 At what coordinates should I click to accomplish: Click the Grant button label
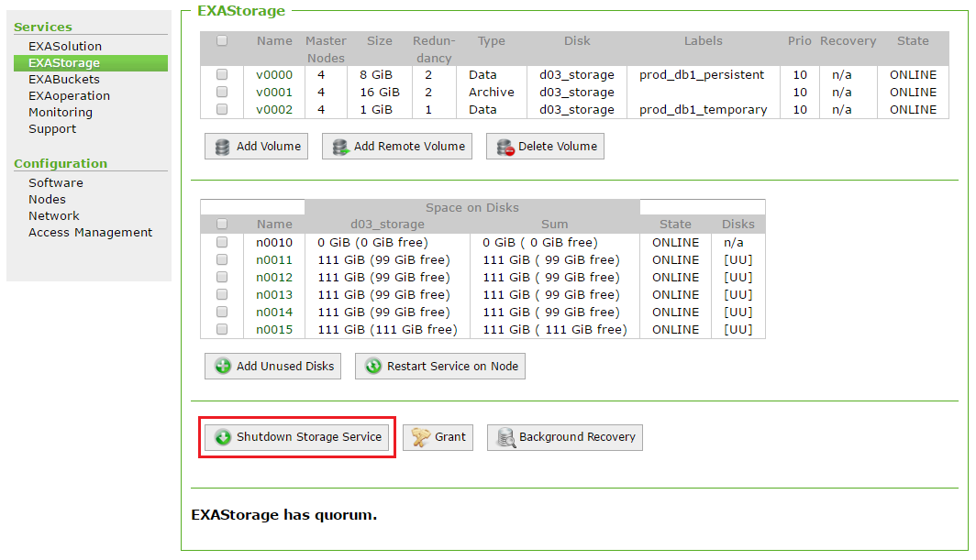click(x=450, y=437)
